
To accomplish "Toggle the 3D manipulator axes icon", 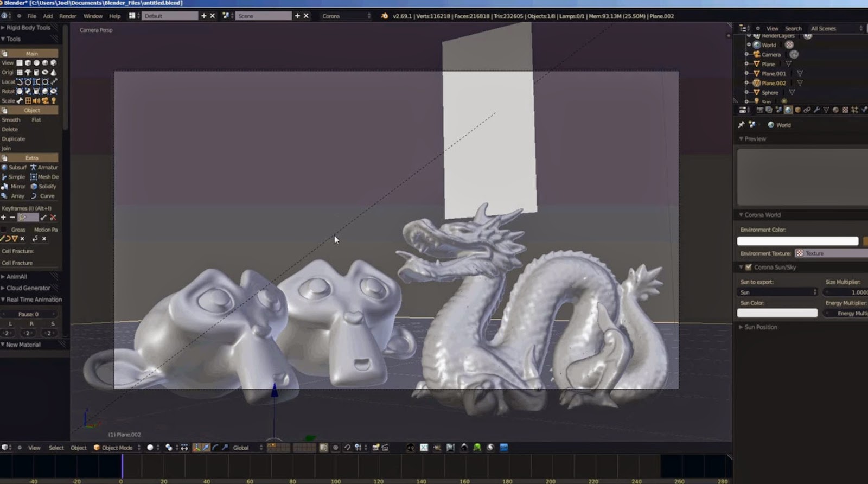I will click(x=196, y=448).
